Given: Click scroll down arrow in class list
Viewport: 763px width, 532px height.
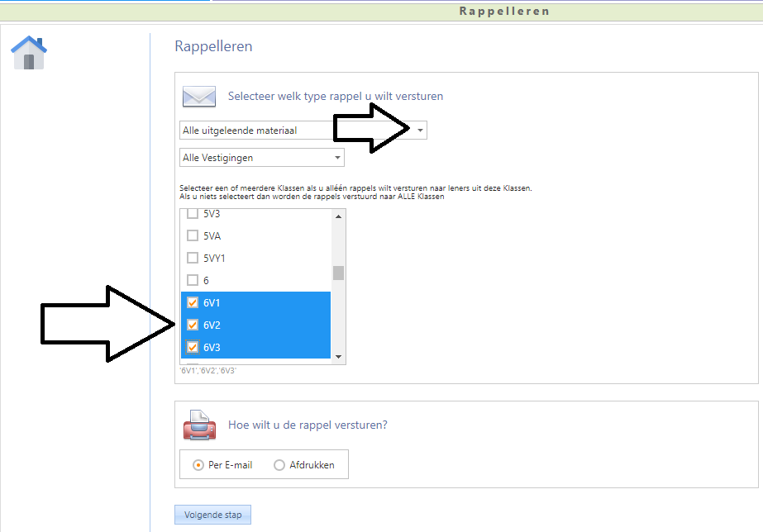Looking at the screenshot, I should [x=338, y=357].
